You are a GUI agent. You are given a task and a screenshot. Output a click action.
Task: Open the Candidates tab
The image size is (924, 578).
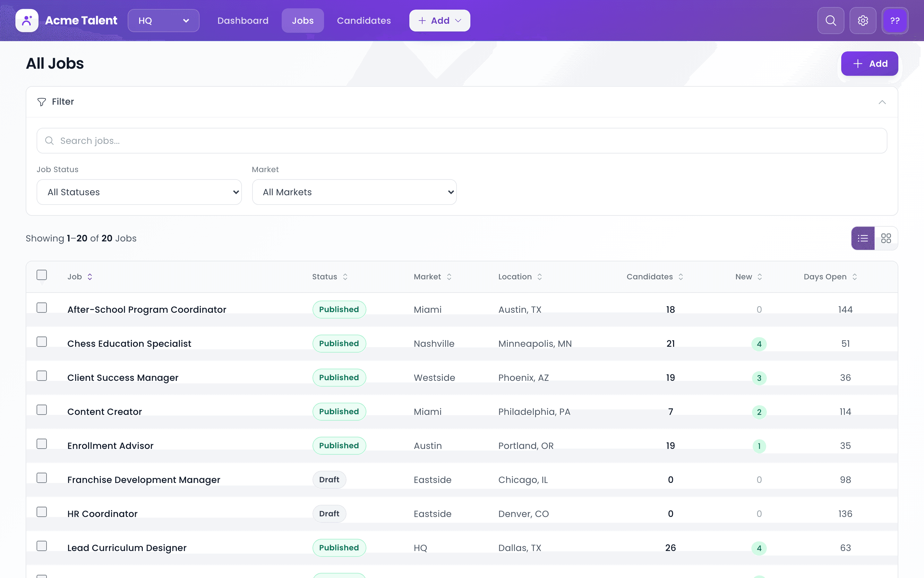click(364, 21)
